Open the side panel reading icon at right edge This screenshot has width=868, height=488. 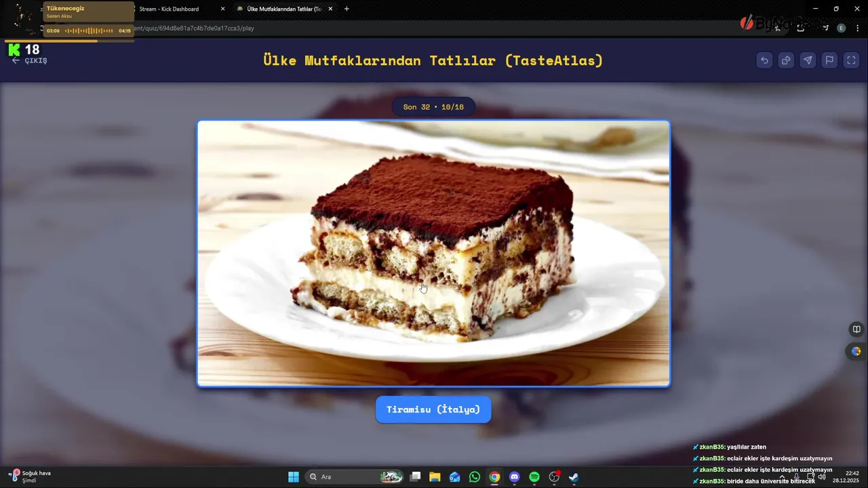point(856,329)
